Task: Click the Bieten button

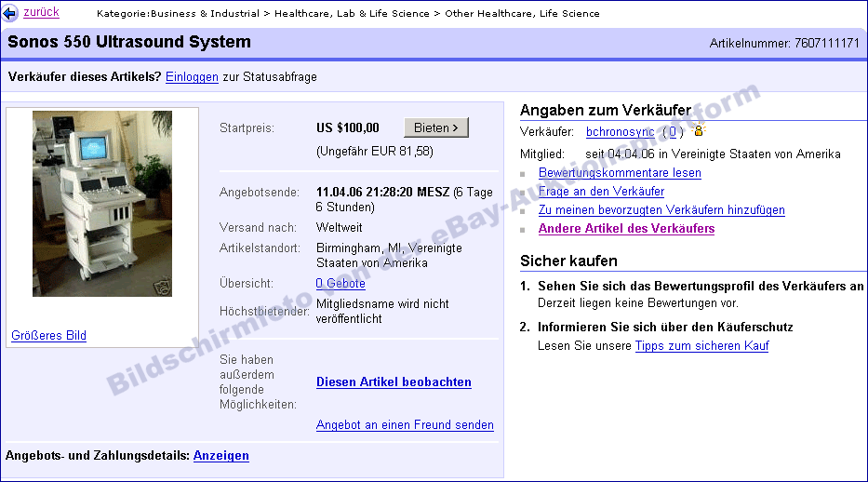Action: [436, 127]
